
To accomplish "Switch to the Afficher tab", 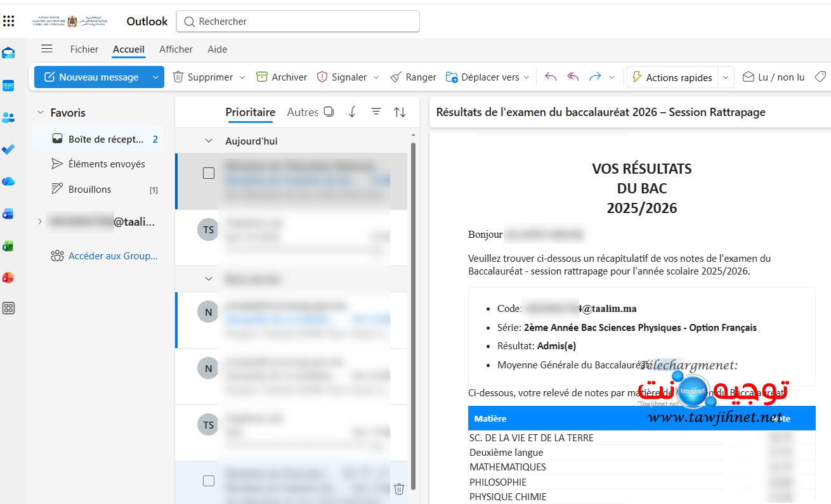I will click(x=176, y=49).
